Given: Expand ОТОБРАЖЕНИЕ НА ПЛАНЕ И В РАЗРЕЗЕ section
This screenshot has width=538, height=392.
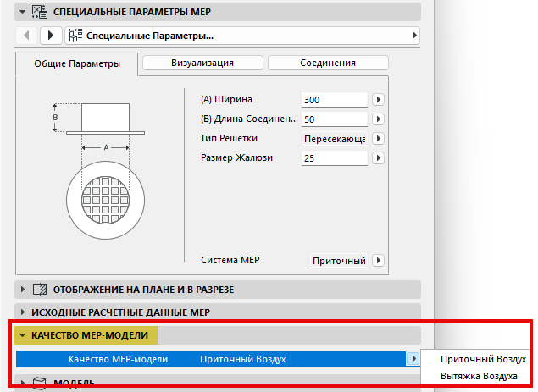Looking at the screenshot, I should (x=23, y=290).
